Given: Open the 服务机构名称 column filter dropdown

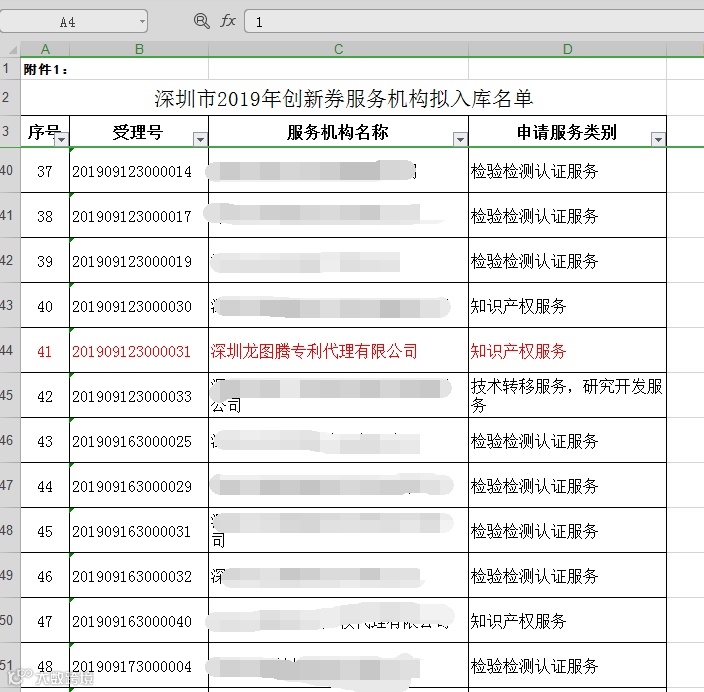Looking at the screenshot, I should [x=460, y=140].
